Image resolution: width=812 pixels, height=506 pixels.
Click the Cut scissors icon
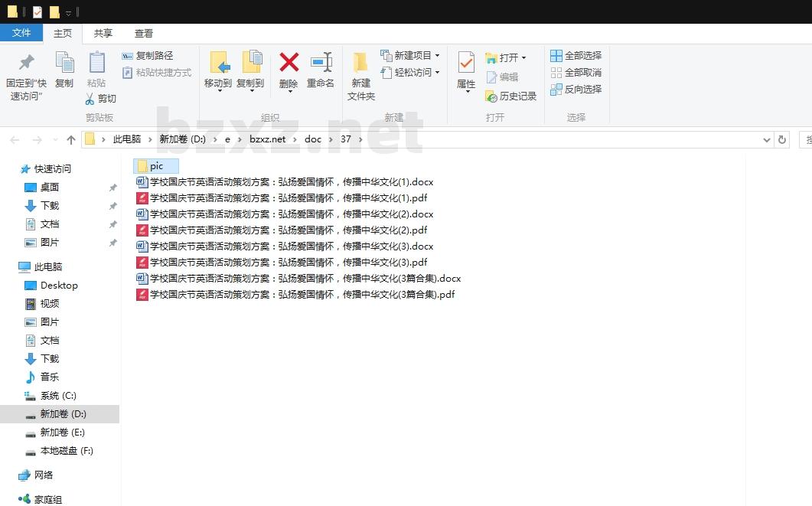[90, 99]
